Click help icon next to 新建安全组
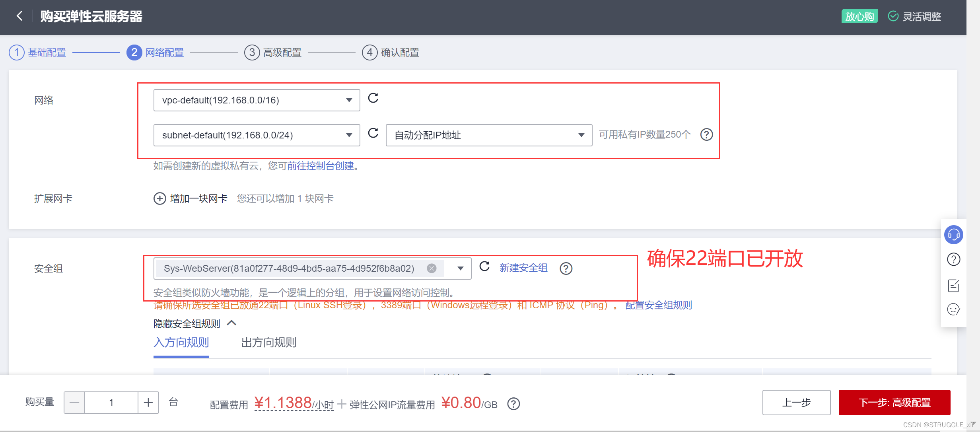The height and width of the screenshot is (432, 980). tap(566, 269)
